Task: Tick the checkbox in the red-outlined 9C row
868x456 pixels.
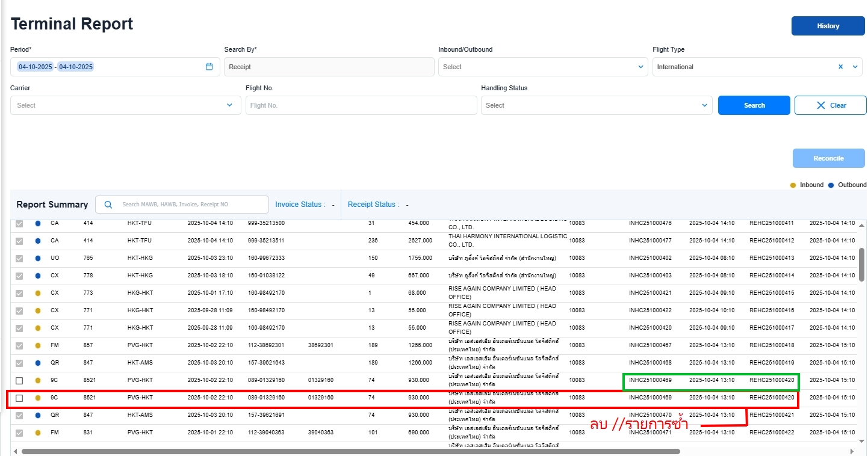Action: [19, 398]
